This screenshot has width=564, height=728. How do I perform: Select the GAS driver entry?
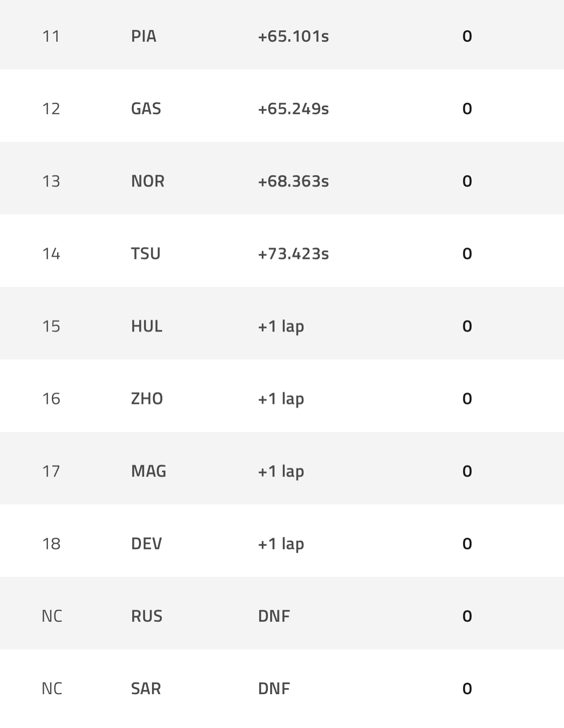146,108
